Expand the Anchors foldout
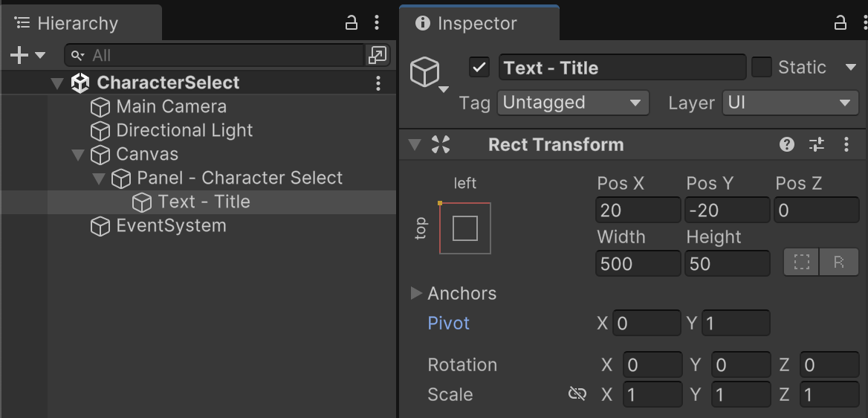The image size is (868, 418). point(416,293)
